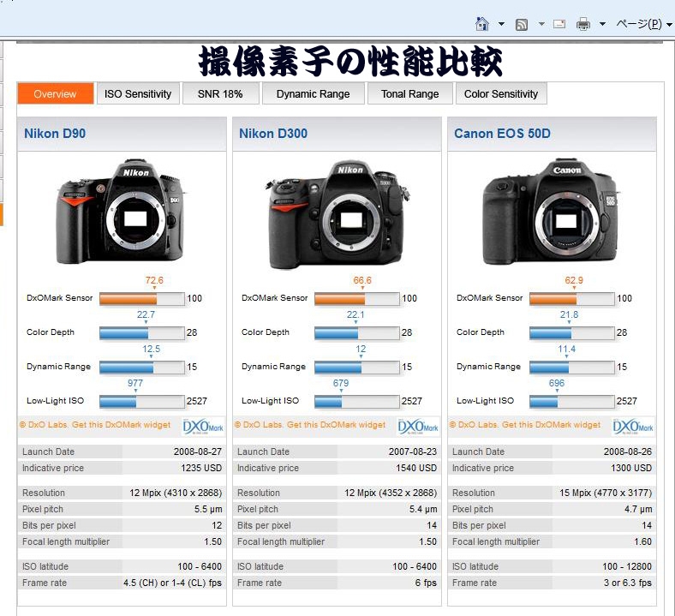Select Nikon D90 score value 72.6
This screenshot has height=616, width=675.
click(x=154, y=280)
